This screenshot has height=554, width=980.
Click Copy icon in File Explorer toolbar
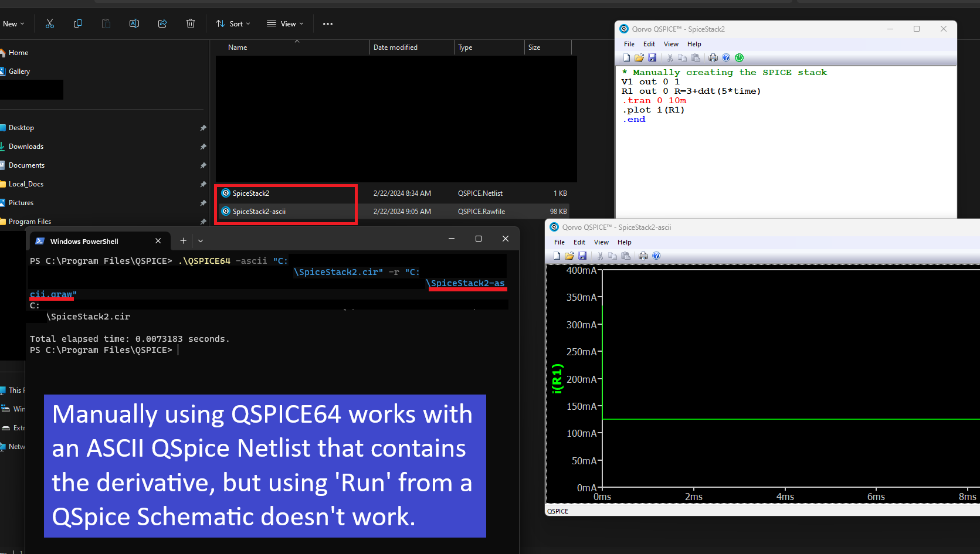tap(78, 23)
